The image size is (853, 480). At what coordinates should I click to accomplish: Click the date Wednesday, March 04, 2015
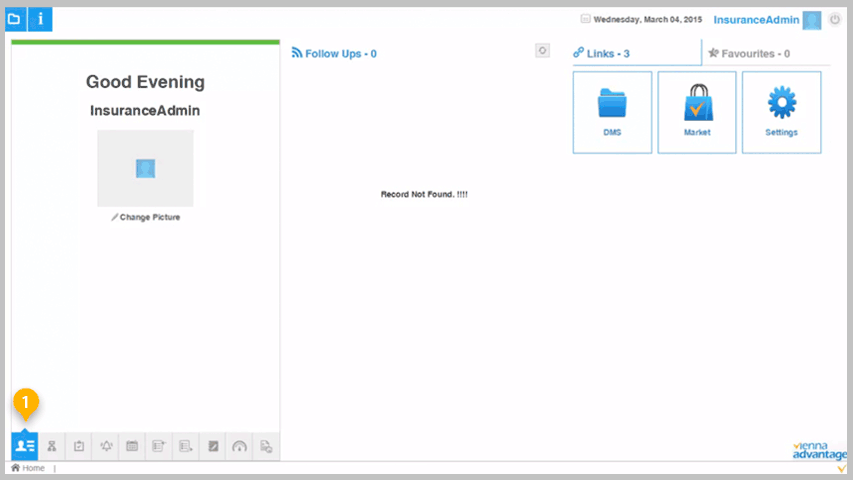click(x=647, y=19)
